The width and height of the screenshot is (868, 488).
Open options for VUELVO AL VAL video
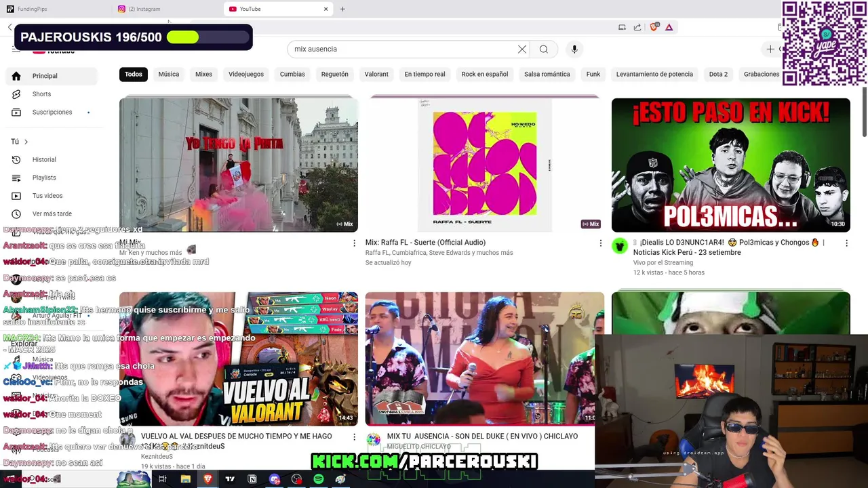pos(354,437)
